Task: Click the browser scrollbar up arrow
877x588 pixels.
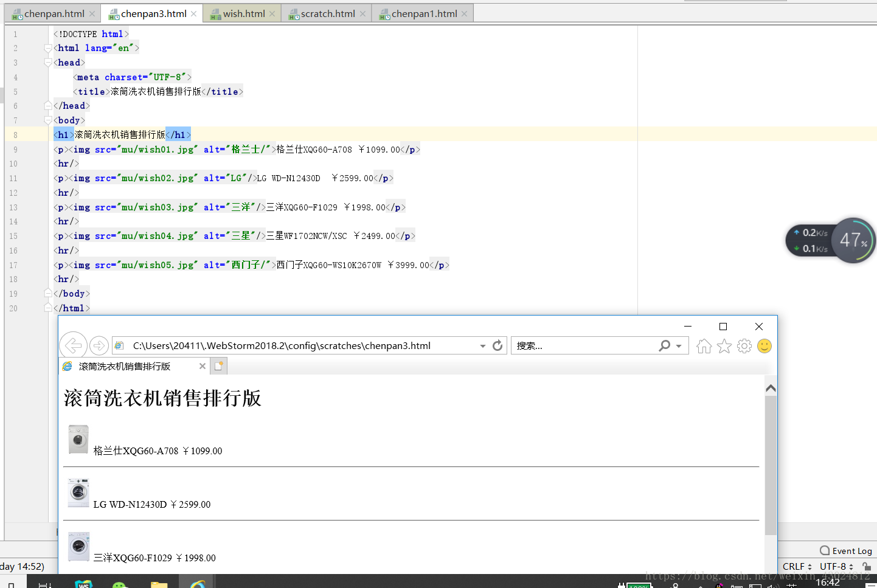Action: [771, 388]
